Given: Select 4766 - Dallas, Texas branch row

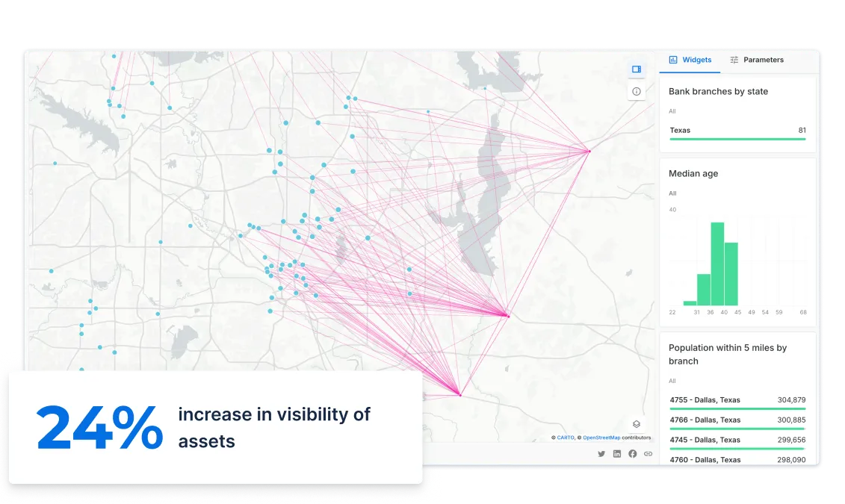Looking at the screenshot, I should [x=737, y=420].
